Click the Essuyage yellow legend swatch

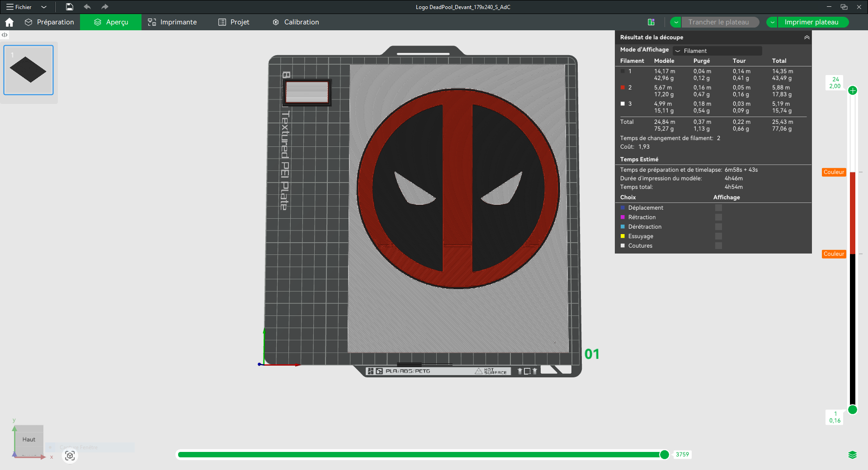click(623, 236)
